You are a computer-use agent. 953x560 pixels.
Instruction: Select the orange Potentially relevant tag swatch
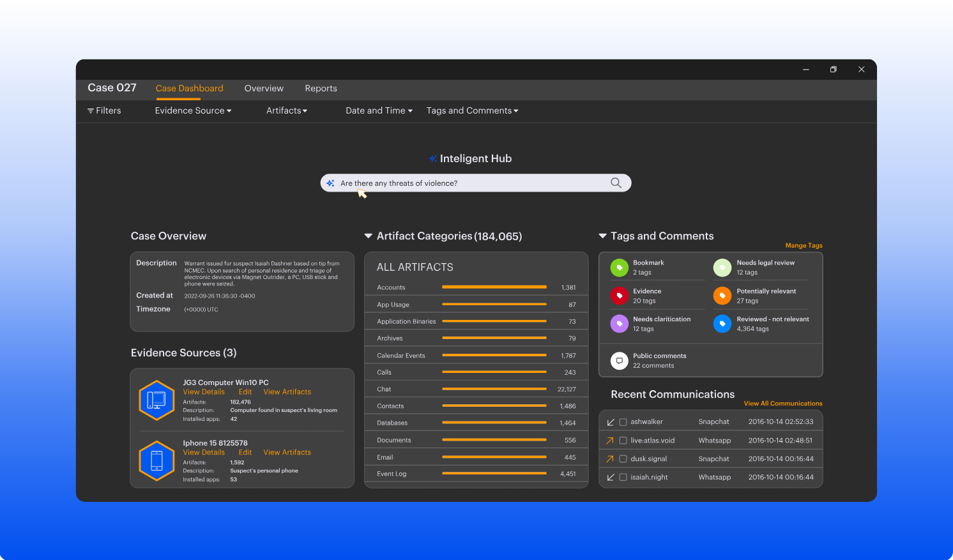tap(722, 296)
